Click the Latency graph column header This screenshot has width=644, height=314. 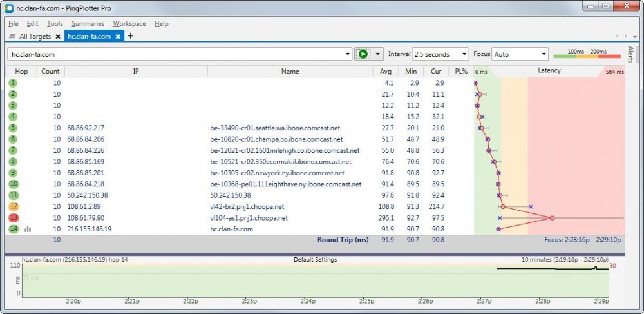tap(549, 71)
